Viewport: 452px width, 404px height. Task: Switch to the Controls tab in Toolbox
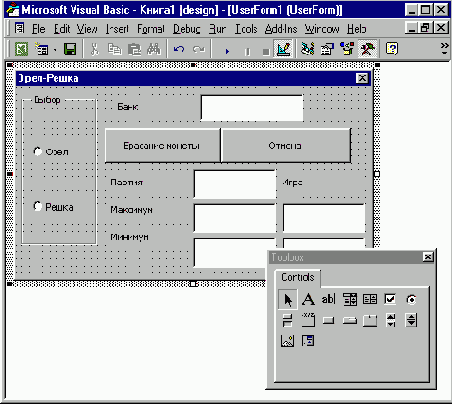[298, 277]
